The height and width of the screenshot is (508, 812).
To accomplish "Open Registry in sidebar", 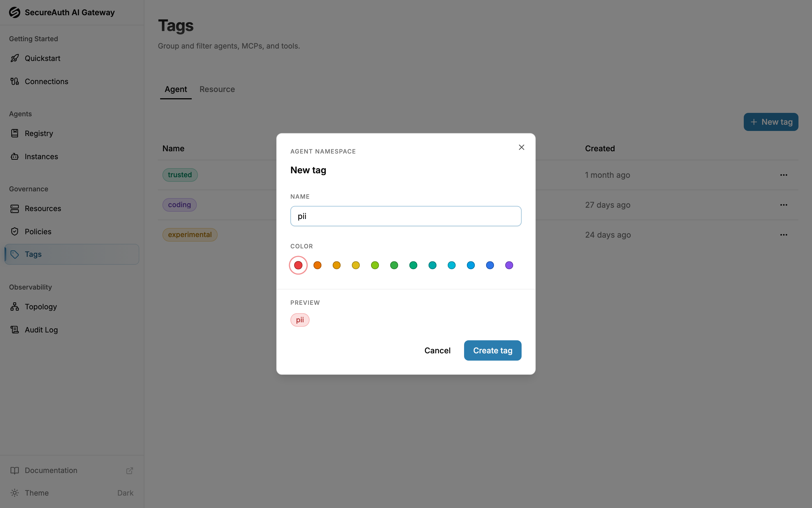I will [72, 133].
